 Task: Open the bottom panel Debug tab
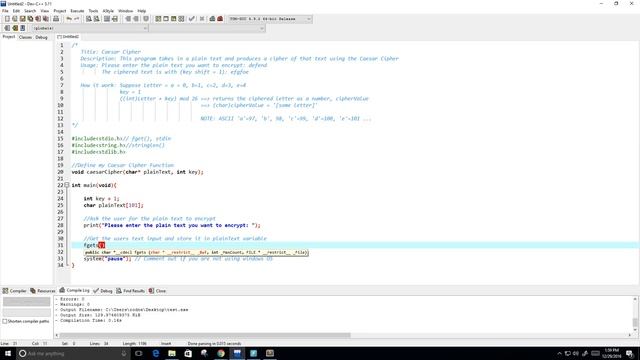click(x=102, y=291)
